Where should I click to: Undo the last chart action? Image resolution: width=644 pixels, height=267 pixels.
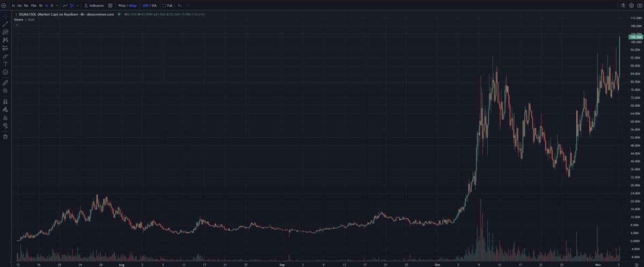(179, 5)
